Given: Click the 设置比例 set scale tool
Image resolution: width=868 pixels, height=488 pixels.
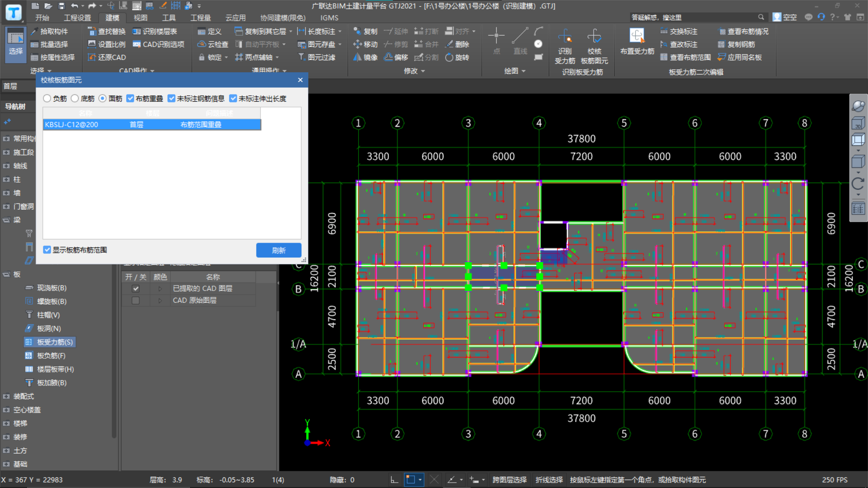Looking at the screenshot, I should [x=107, y=44].
